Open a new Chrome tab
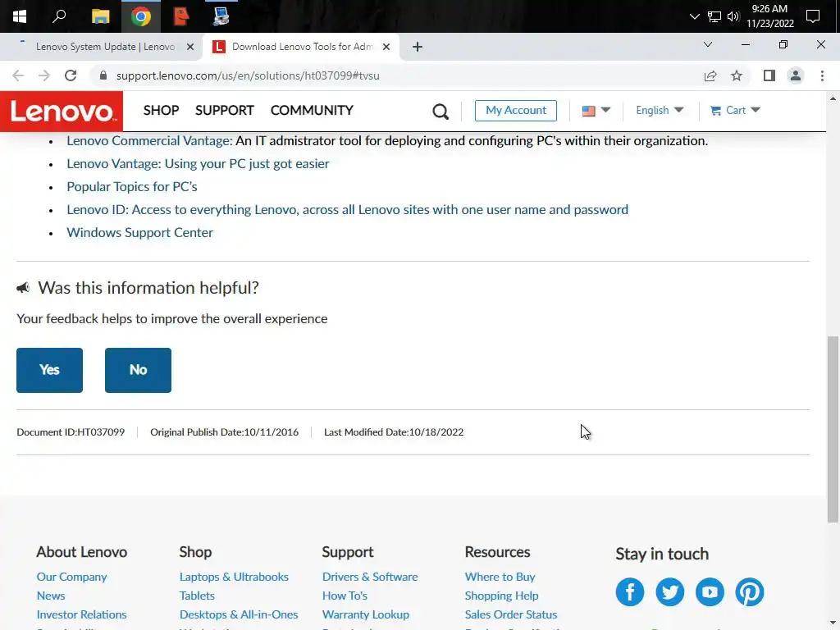This screenshot has width=840, height=630. tap(418, 47)
